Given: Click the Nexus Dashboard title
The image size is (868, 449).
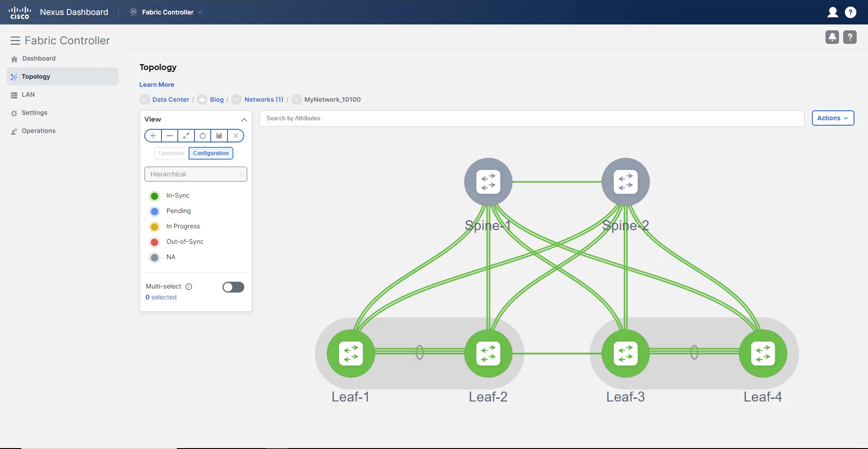Looking at the screenshot, I should tap(74, 12).
